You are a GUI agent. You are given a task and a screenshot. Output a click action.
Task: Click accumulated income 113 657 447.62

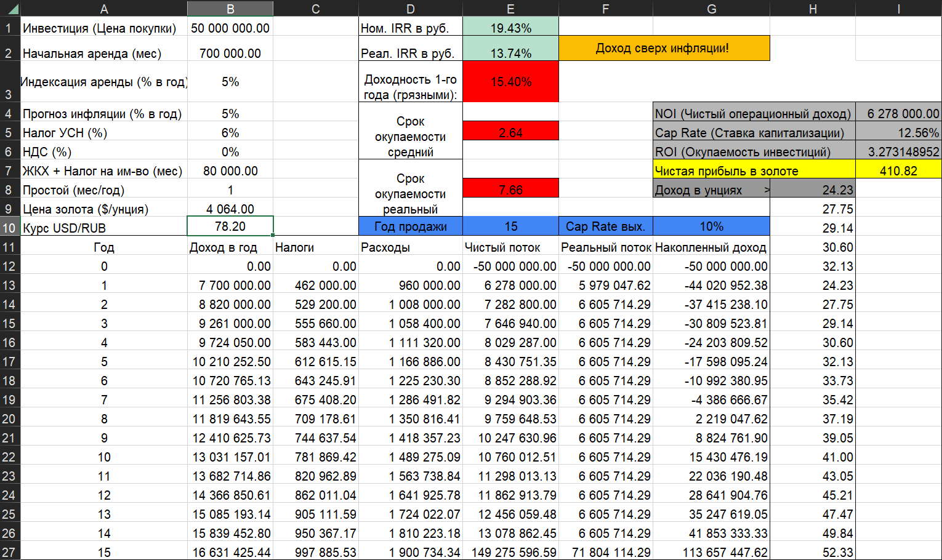pos(711,552)
